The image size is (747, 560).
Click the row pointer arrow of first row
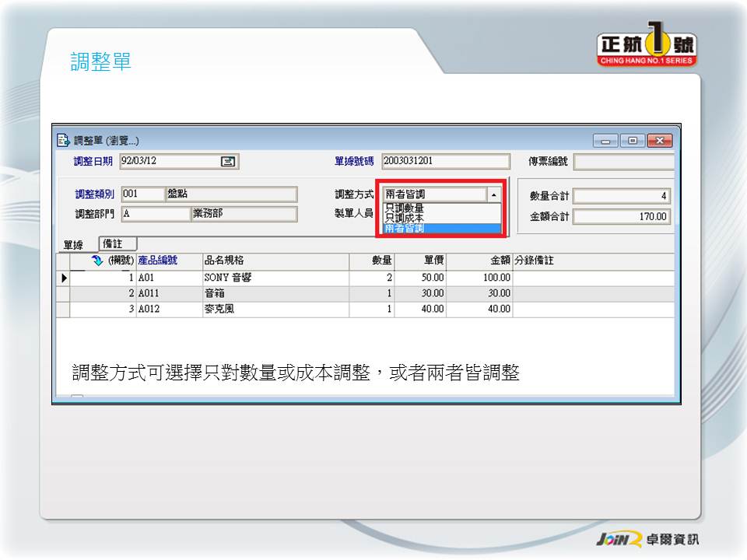(x=63, y=278)
